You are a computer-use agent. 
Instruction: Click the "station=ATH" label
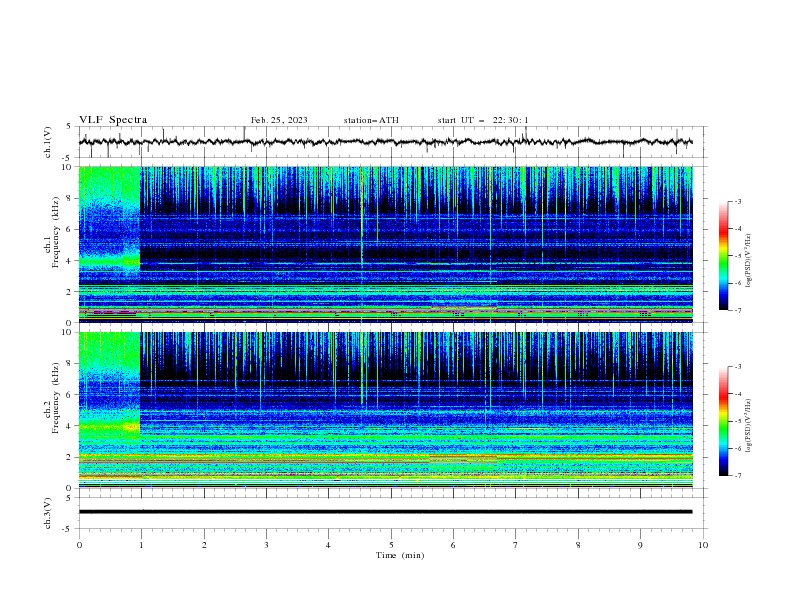pyautogui.click(x=371, y=120)
